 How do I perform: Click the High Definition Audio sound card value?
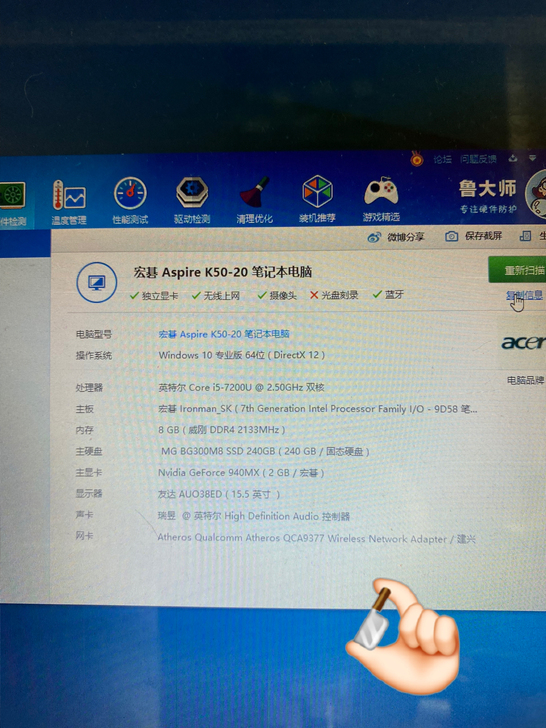coord(254,516)
